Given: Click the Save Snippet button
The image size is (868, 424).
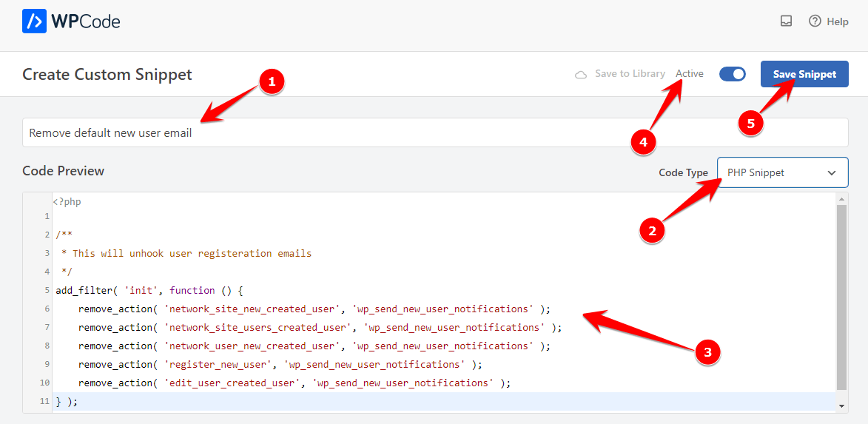Looking at the screenshot, I should 804,74.
